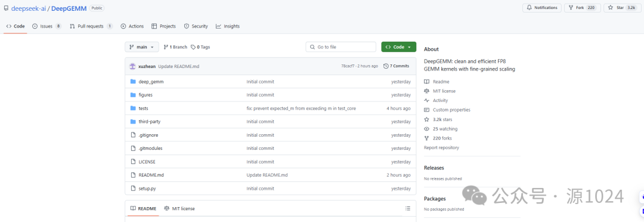
Task: Focus the Go to file search field
Action: [x=341, y=47]
